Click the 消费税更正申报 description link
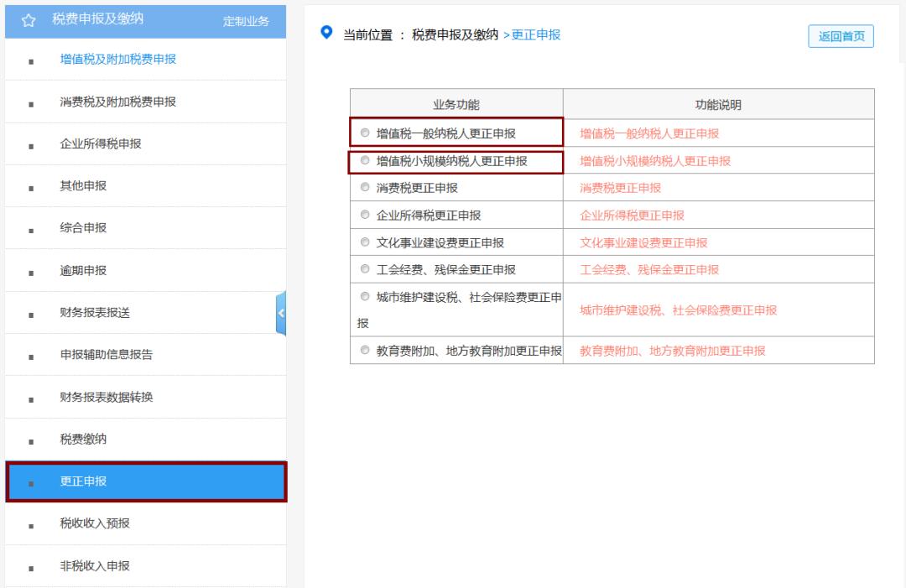The image size is (906, 588). [622, 187]
